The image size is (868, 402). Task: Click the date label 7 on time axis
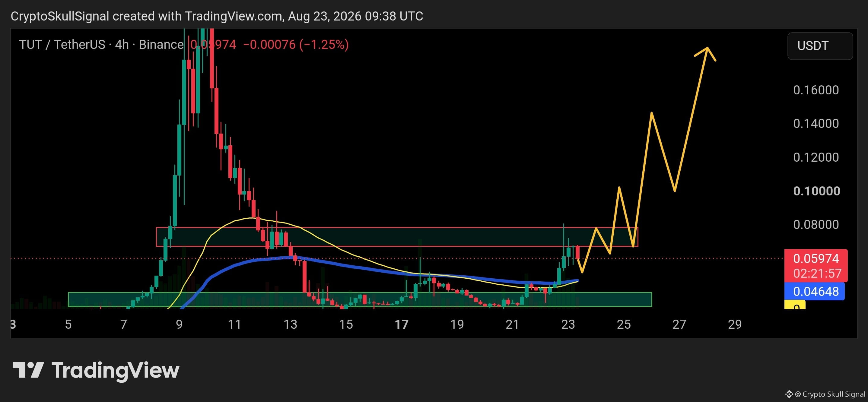(124, 324)
